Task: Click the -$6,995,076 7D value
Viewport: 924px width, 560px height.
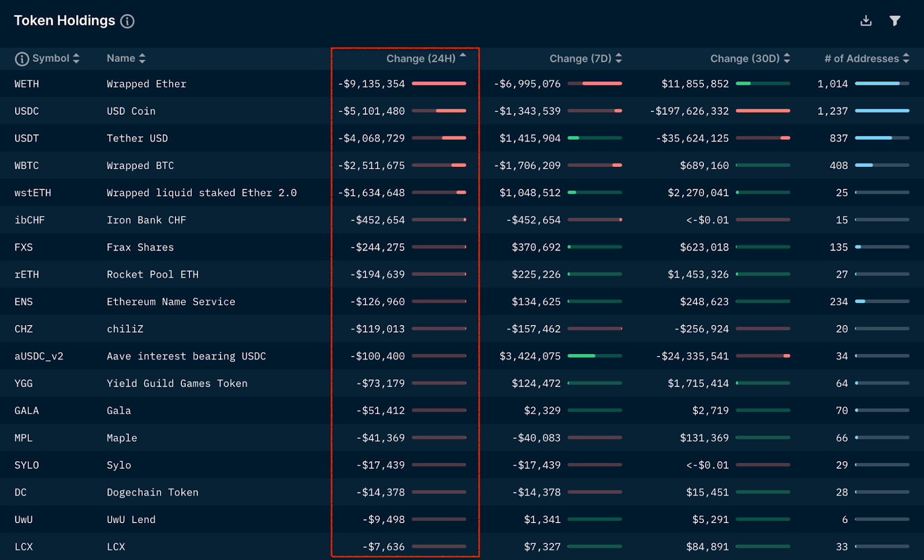Action: [527, 84]
